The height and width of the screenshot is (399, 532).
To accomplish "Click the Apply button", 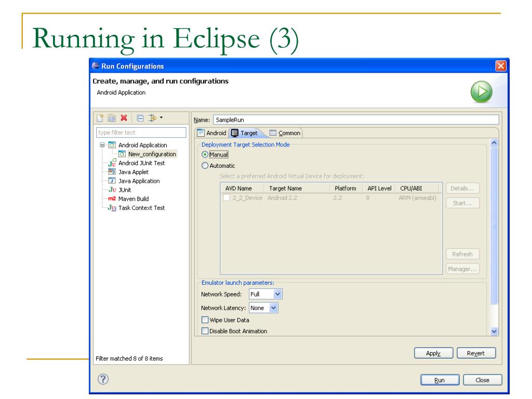I will point(433,353).
